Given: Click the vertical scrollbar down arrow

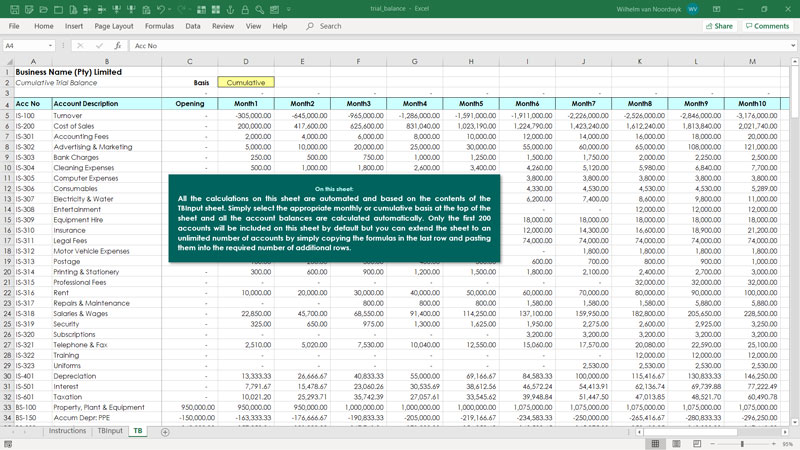Looking at the screenshot, I should pos(794,422).
